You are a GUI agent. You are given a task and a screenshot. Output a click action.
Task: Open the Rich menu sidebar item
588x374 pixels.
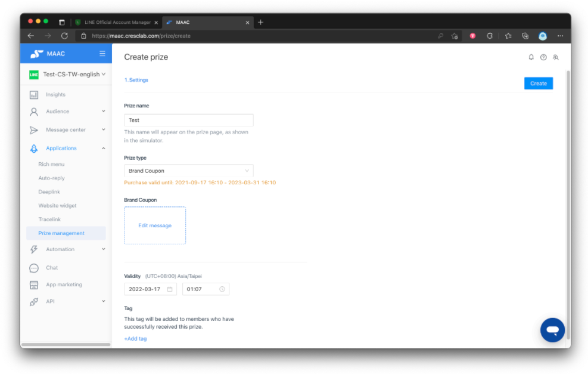click(x=51, y=164)
